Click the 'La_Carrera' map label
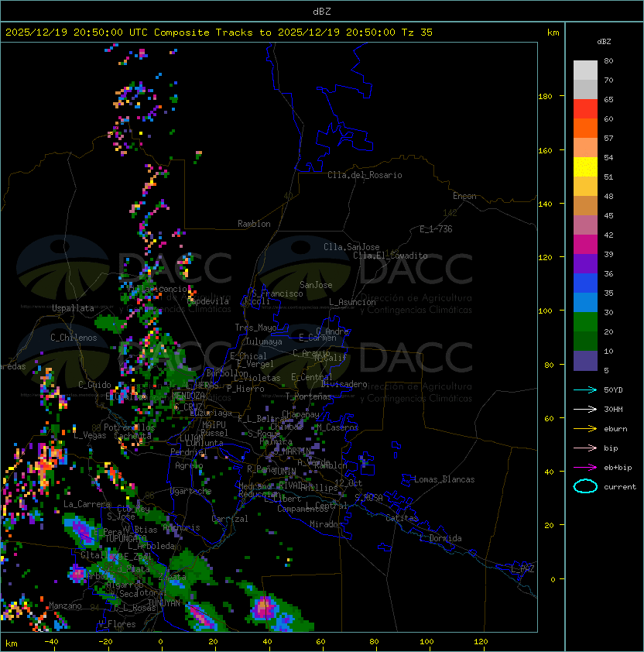 click(x=87, y=504)
